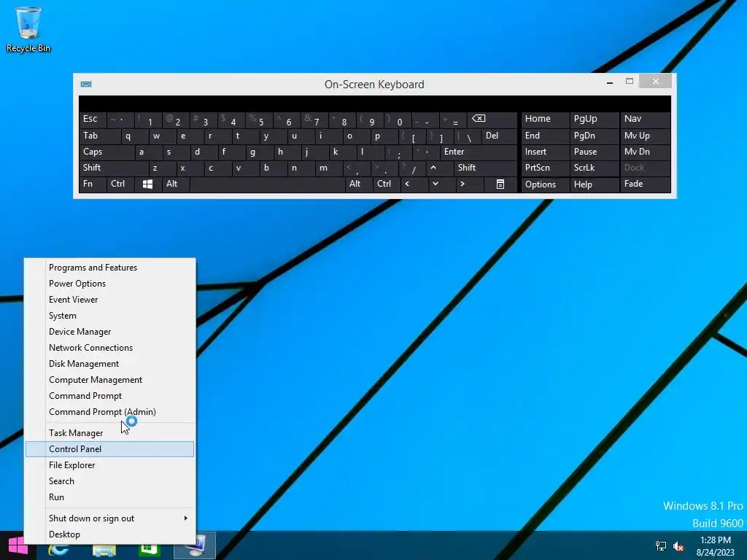The height and width of the screenshot is (560, 747).
Task: Click the Enter key
Action: click(x=479, y=152)
